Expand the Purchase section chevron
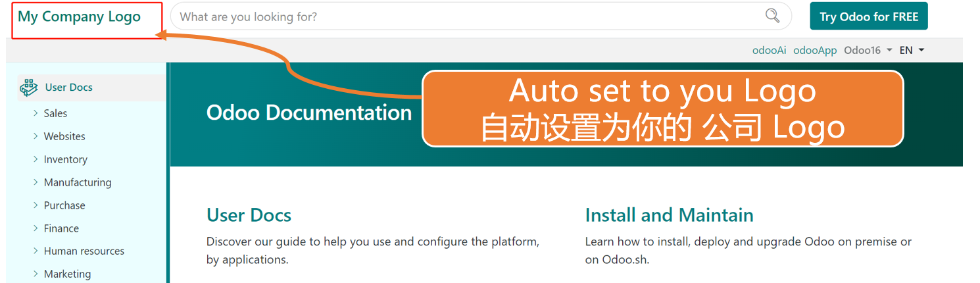Image resolution: width=980 pixels, height=283 pixels. point(36,205)
